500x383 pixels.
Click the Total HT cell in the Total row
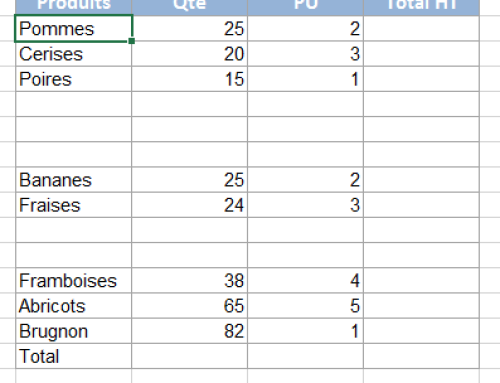[421, 356]
